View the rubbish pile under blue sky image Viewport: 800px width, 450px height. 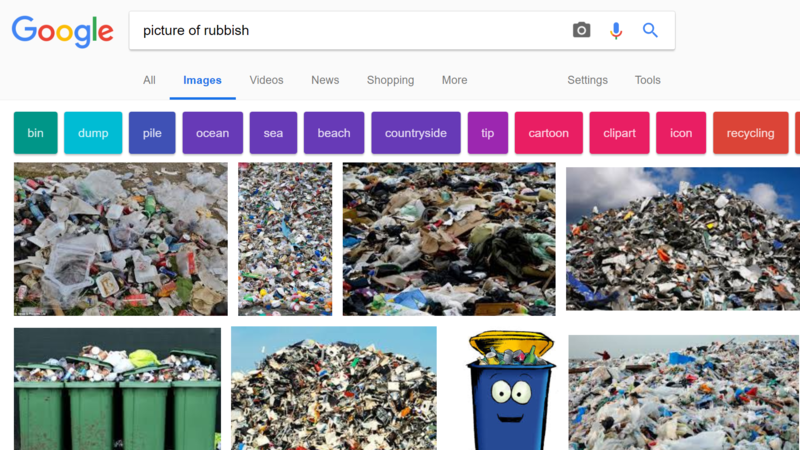click(x=334, y=388)
